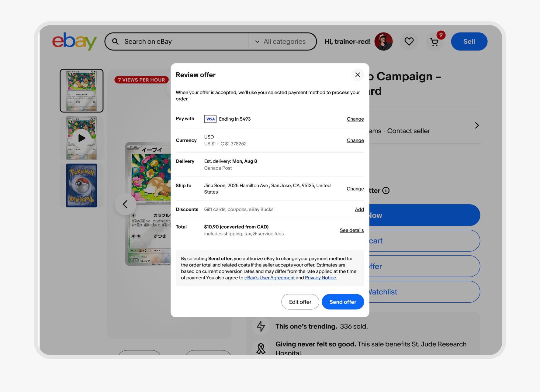Click the info icon beside offer text
Image resolution: width=540 pixels, height=392 pixels.
386,191
